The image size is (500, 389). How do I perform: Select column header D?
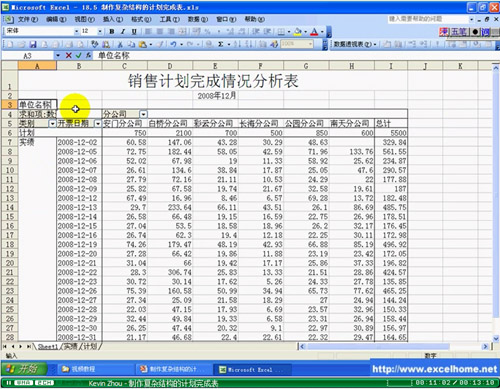170,66
